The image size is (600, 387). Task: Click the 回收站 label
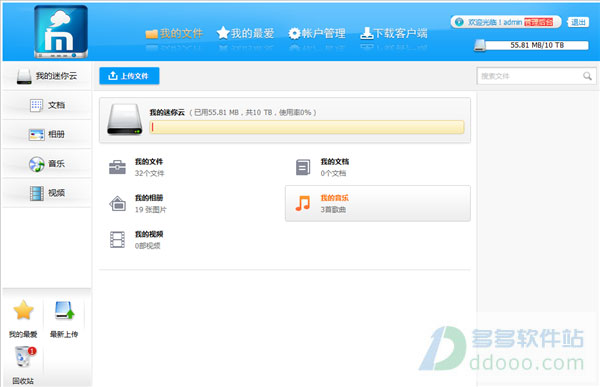pyautogui.click(x=23, y=381)
